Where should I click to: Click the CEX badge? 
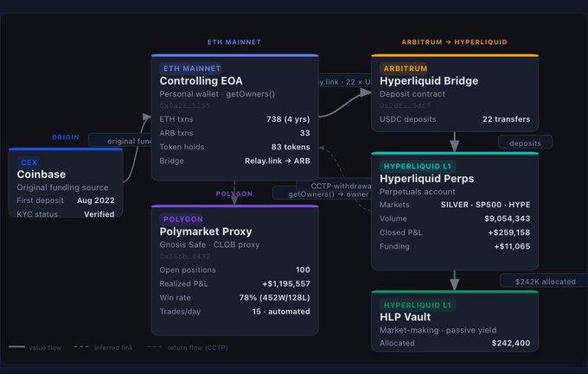coord(29,162)
